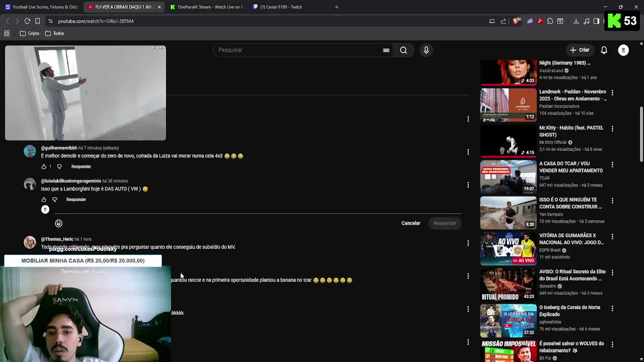Open the media control music note icon
The height and width of the screenshot is (362, 644).
(x=587, y=21)
